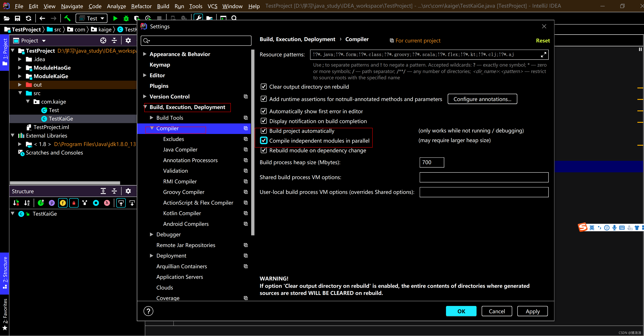This screenshot has height=336, width=644.
Task: Toggle Clear output directory on rebuild checkbox
Action: 264,86
